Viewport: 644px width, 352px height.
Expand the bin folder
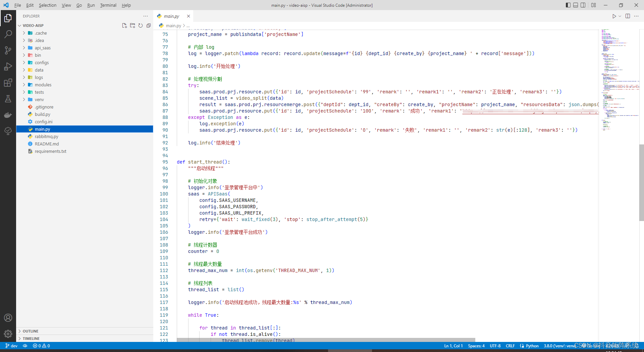[85, 55]
